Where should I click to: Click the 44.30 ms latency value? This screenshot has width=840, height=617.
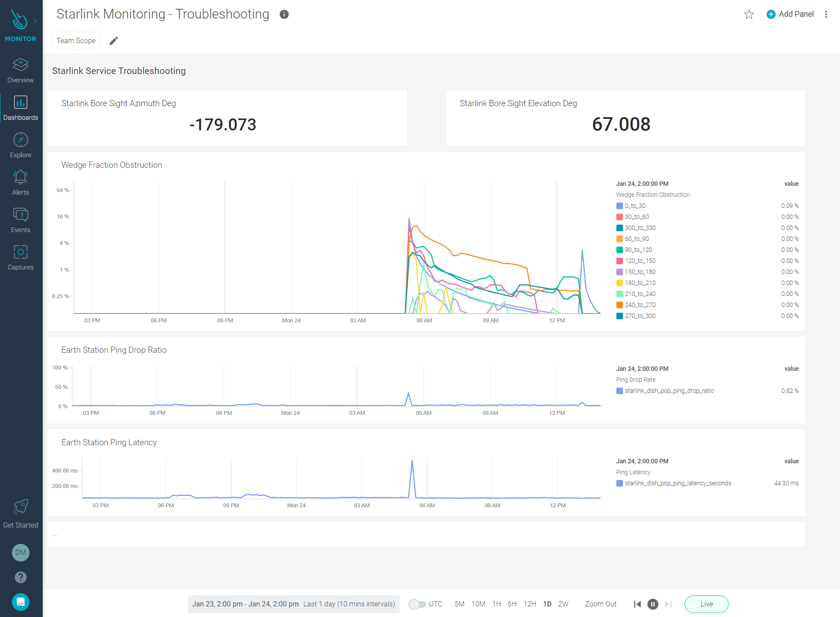[x=786, y=483]
